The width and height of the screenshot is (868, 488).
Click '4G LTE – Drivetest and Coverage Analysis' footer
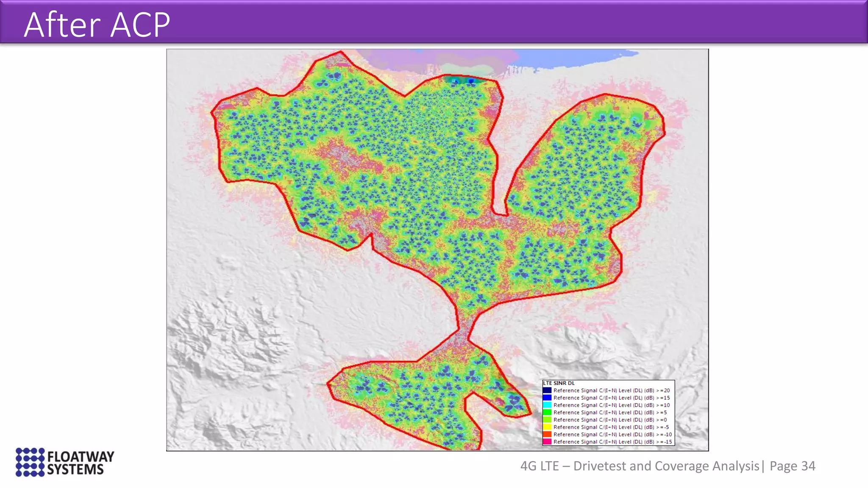point(640,466)
